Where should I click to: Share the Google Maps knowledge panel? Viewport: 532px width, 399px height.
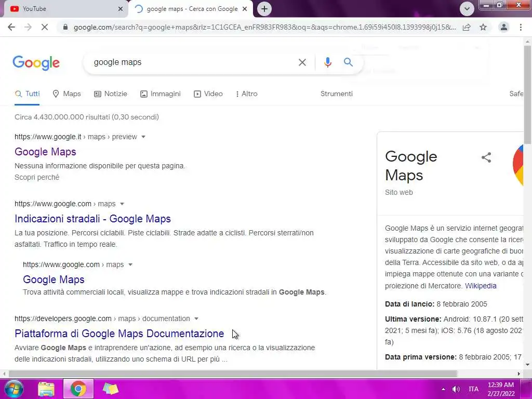pyautogui.click(x=486, y=157)
